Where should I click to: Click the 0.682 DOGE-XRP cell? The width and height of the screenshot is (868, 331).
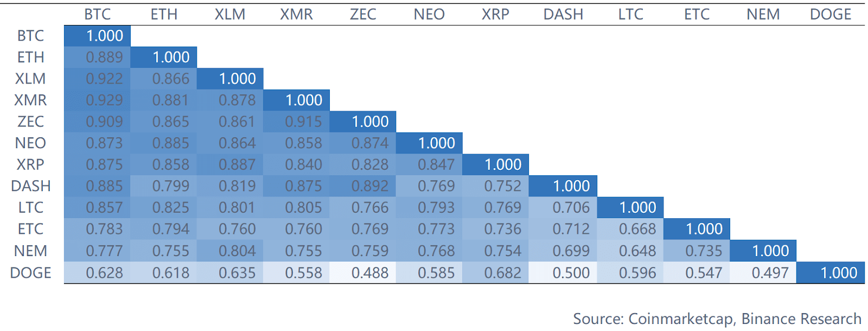pos(502,272)
